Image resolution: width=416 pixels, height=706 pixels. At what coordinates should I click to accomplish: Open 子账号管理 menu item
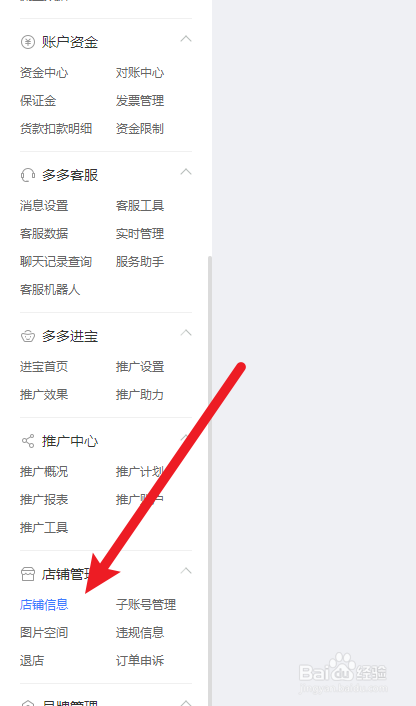point(146,604)
